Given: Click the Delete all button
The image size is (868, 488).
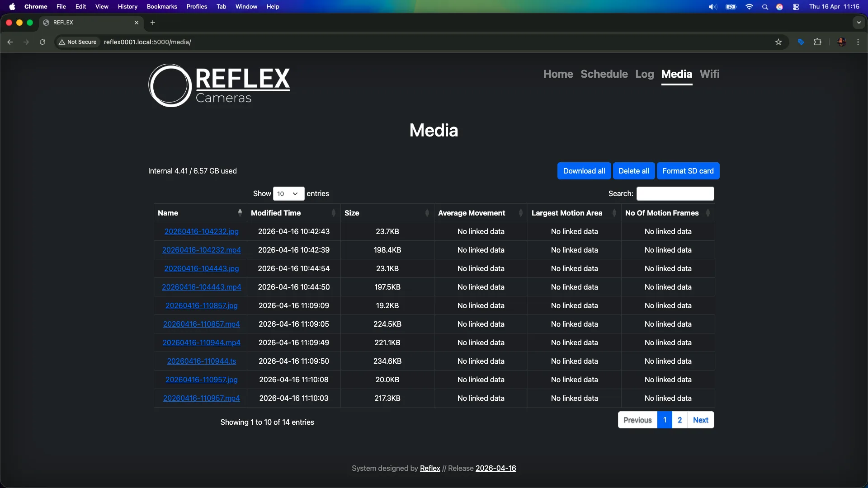Looking at the screenshot, I should [633, 171].
